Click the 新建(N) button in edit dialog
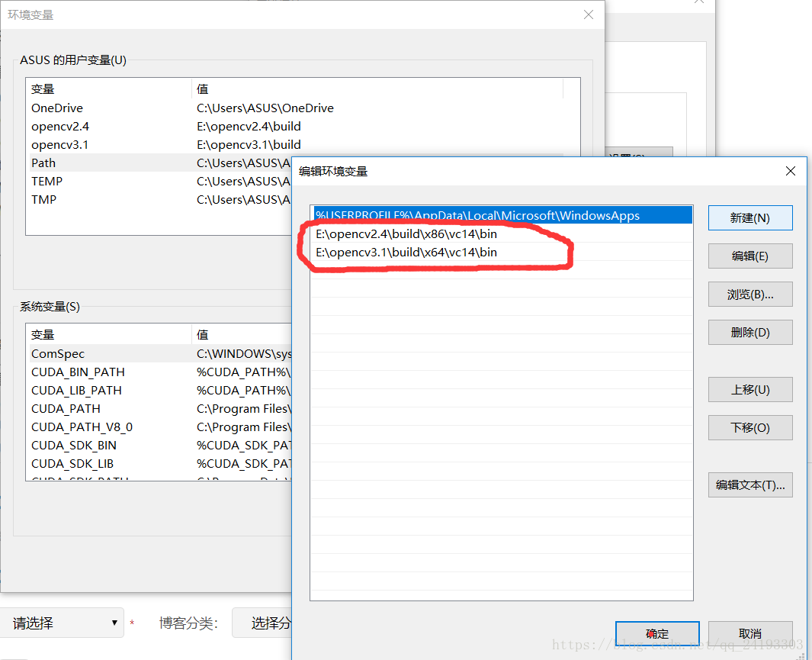This screenshot has height=660, width=812. tap(749, 217)
